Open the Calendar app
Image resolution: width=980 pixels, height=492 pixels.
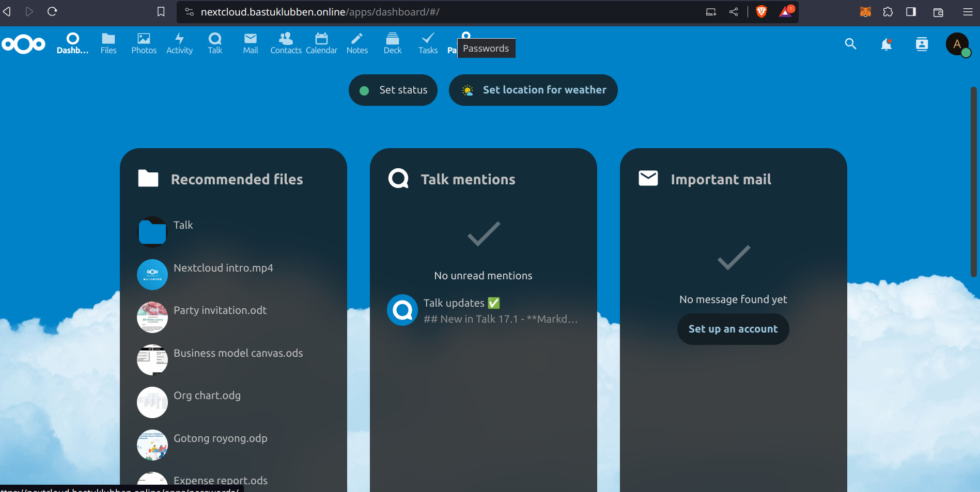click(x=321, y=43)
